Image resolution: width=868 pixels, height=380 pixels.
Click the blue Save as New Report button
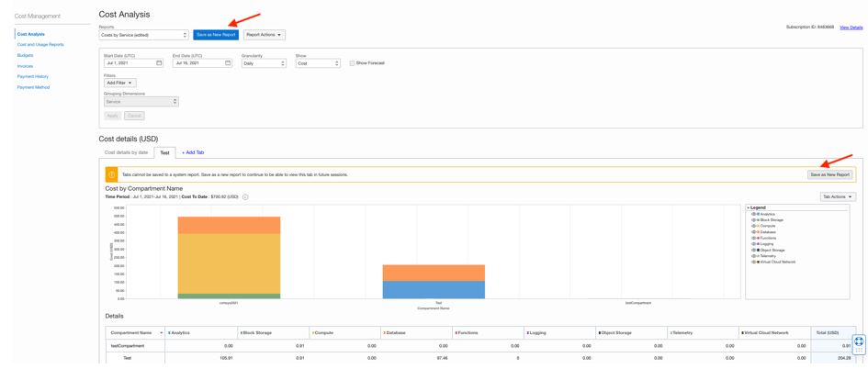[x=216, y=35]
